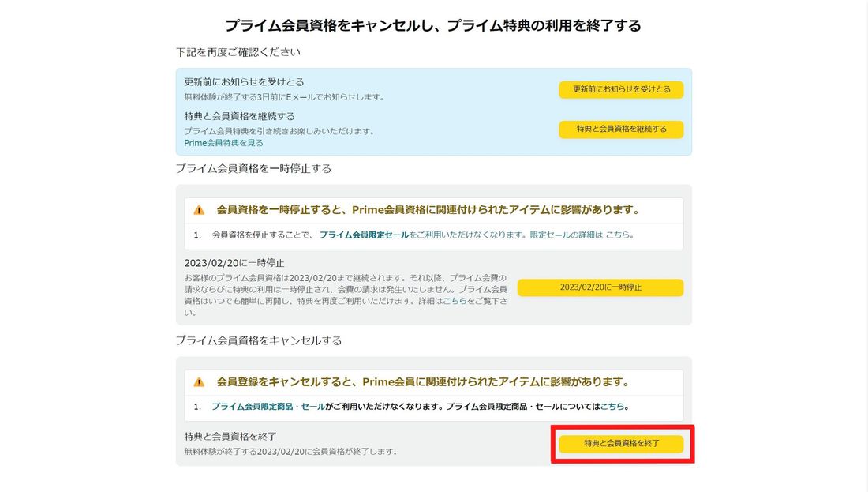
Task: Open the こちら link in the pause description
Action: (x=455, y=301)
